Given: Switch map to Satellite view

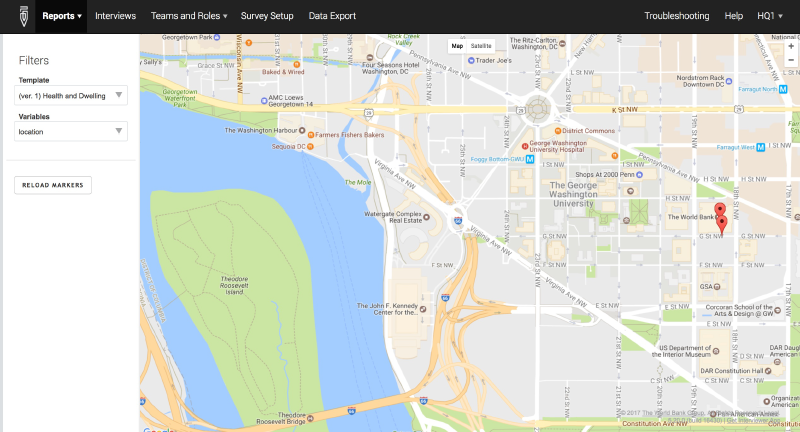Looking at the screenshot, I should [481, 46].
